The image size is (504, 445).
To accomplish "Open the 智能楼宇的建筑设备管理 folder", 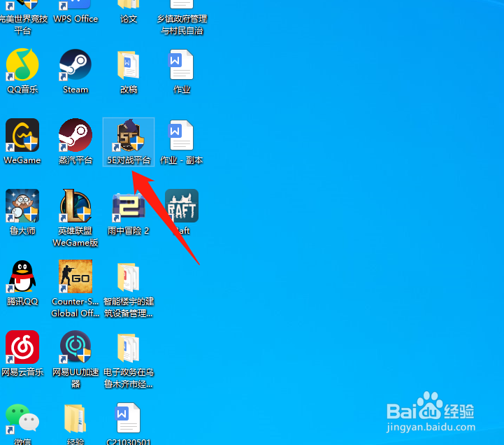I will click(x=128, y=277).
